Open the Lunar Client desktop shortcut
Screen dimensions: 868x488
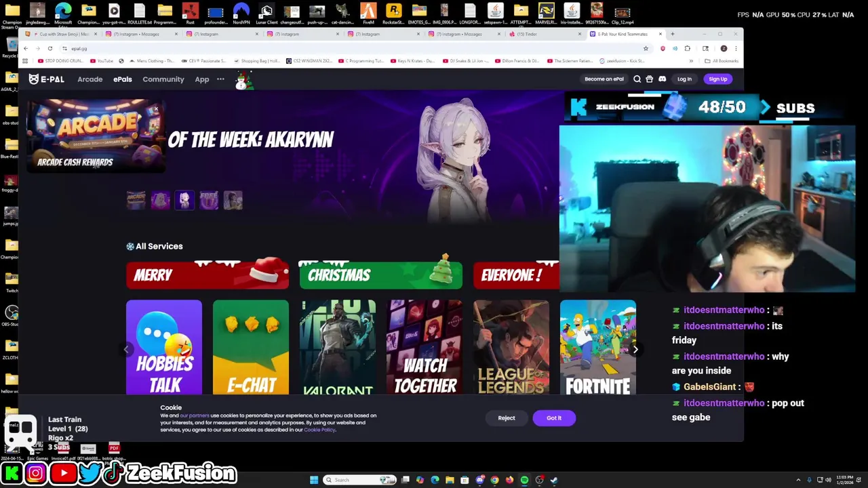(x=267, y=14)
